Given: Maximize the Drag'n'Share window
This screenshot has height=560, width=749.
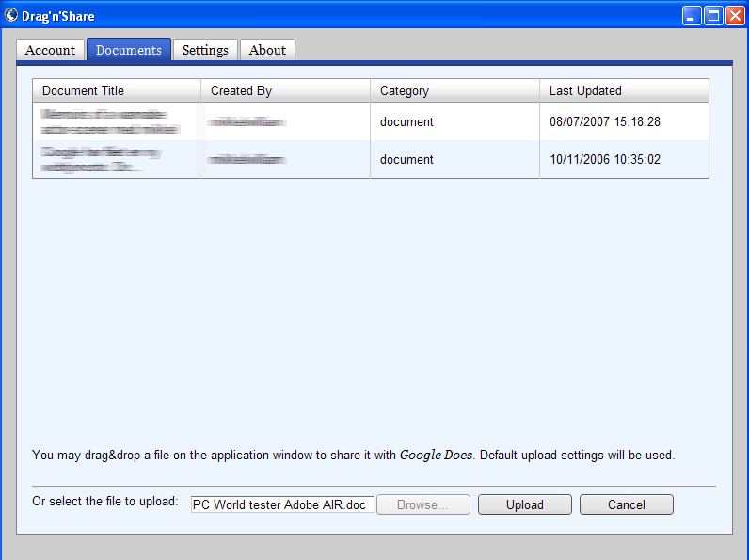Looking at the screenshot, I should coord(713,16).
